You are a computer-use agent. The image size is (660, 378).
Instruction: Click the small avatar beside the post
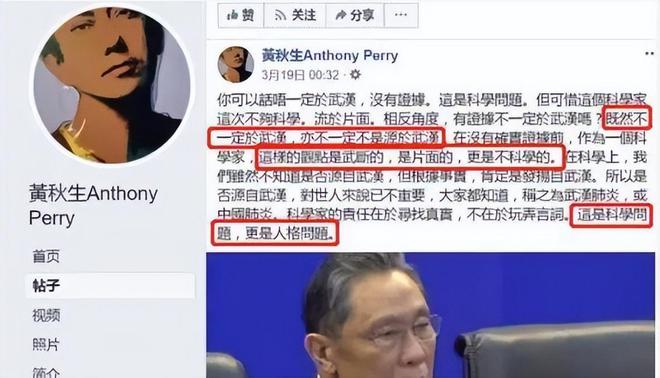[236, 64]
